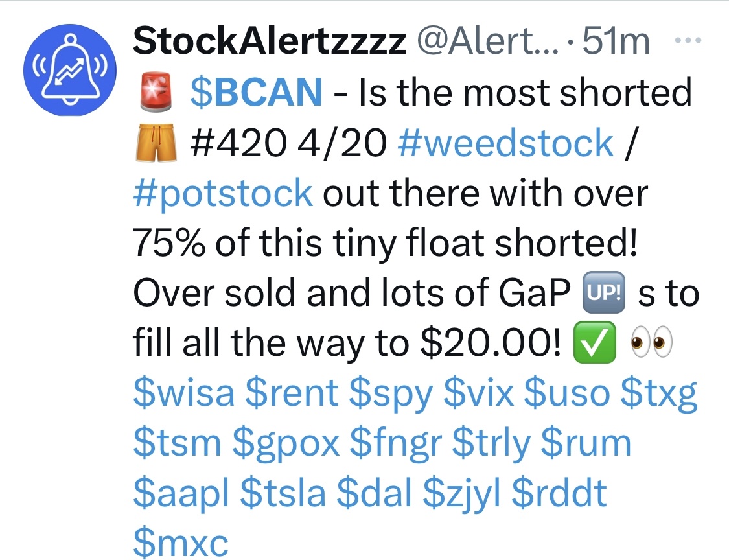Open the @Alert... handle link

pyautogui.click(x=488, y=41)
